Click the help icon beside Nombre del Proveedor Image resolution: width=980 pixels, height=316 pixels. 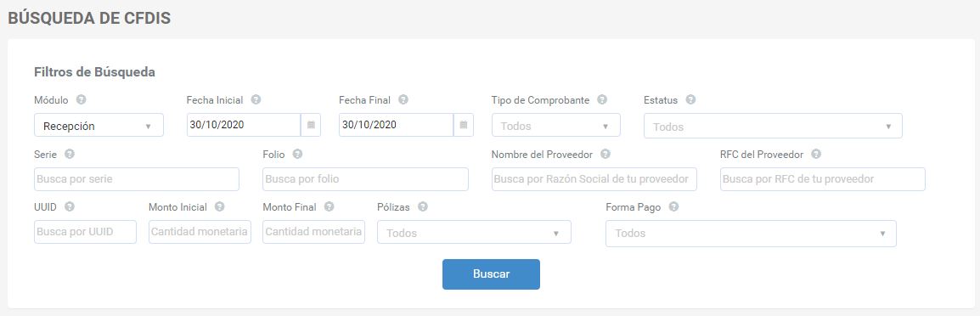(605, 154)
